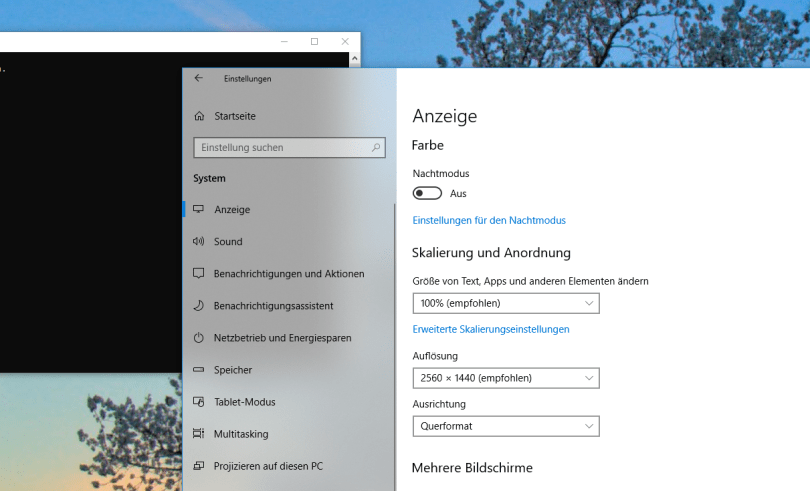Click the Projizieren auf diesen PC icon
This screenshot has height=491, width=810.
[x=198, y=466]
